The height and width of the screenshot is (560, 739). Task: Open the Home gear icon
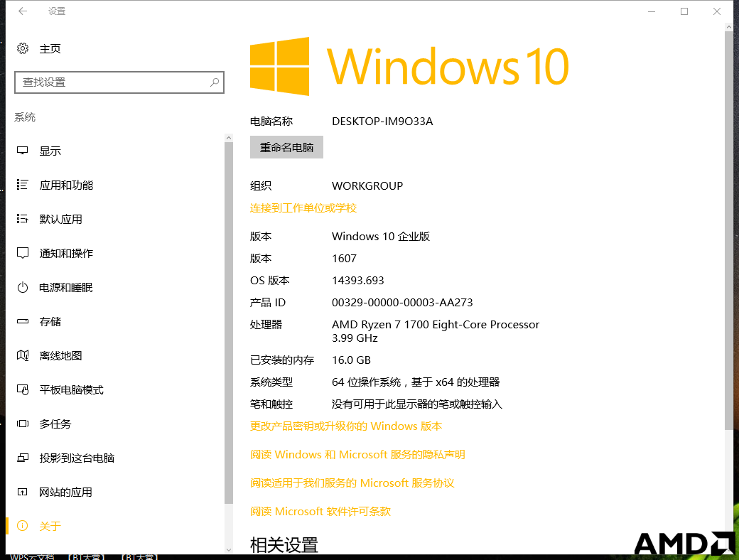click(23, 48)
